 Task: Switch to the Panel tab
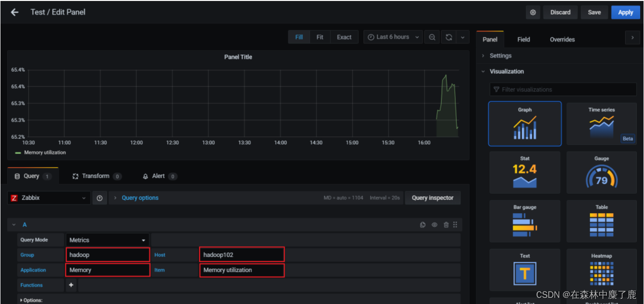pos(490,39)
